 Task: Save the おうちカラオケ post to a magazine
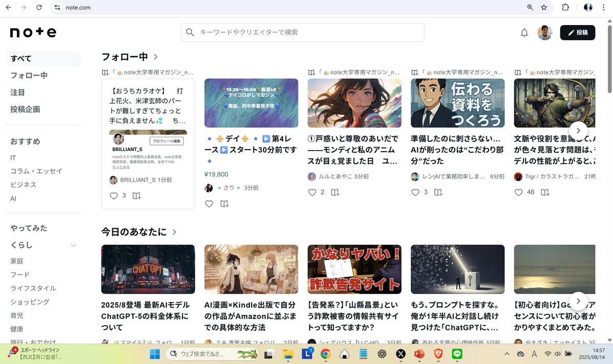(136, 196)
